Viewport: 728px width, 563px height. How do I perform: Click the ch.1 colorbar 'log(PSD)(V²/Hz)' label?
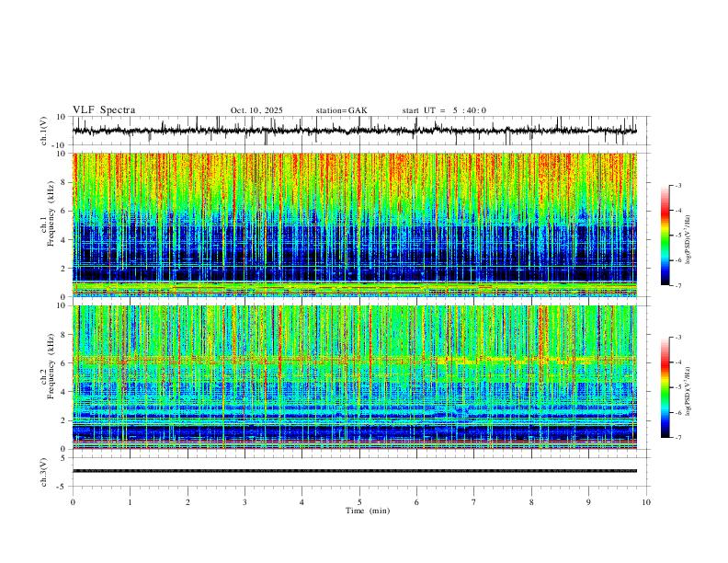(x=689, y=240)
